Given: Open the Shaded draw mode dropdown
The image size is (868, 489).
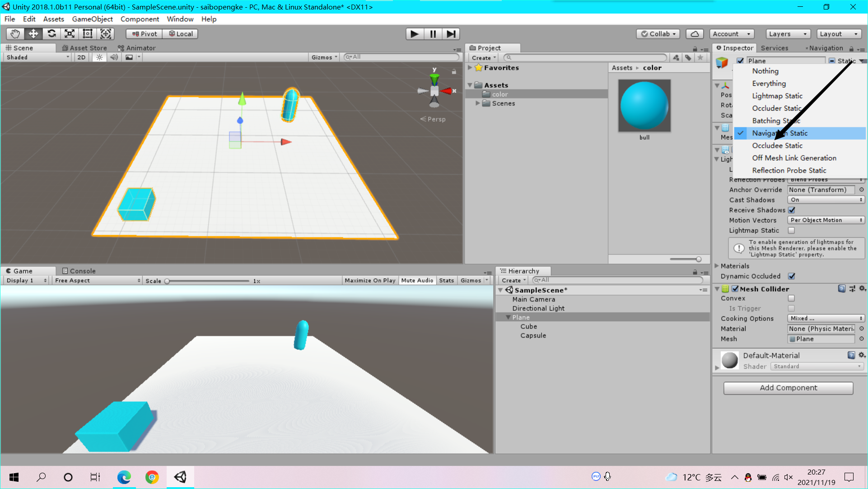Looking at the screenshot, I should tap(36, 57).
